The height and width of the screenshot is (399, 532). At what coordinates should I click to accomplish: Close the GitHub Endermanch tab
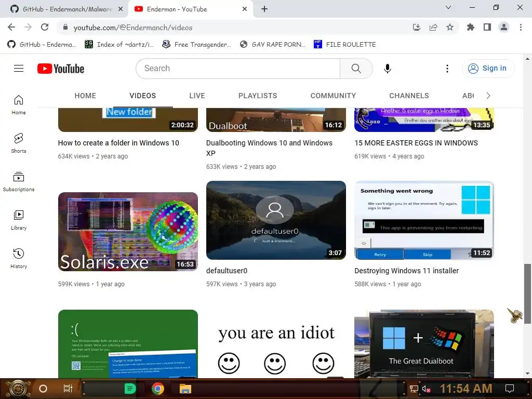pos(121,9)
